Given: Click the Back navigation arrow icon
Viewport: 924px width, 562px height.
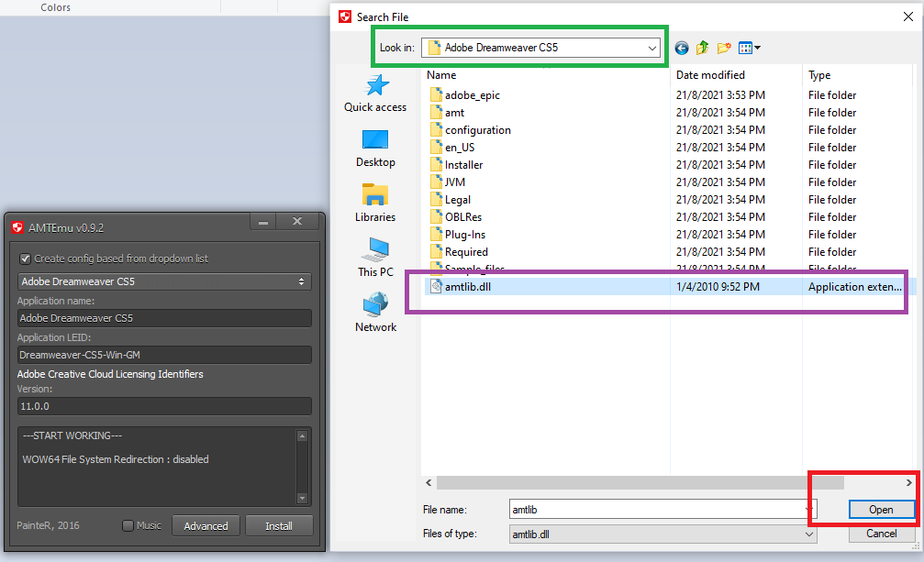Looking at the screenshot, I should point(681,48).
